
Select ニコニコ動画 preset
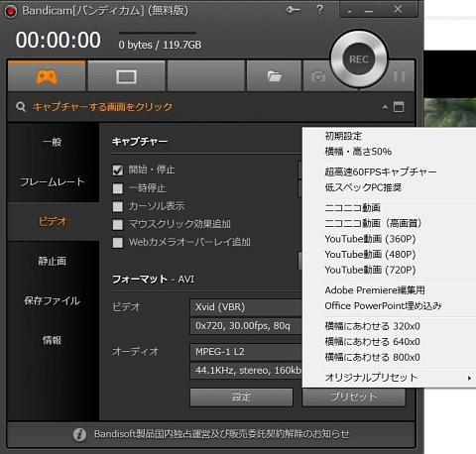coord(390,208)
